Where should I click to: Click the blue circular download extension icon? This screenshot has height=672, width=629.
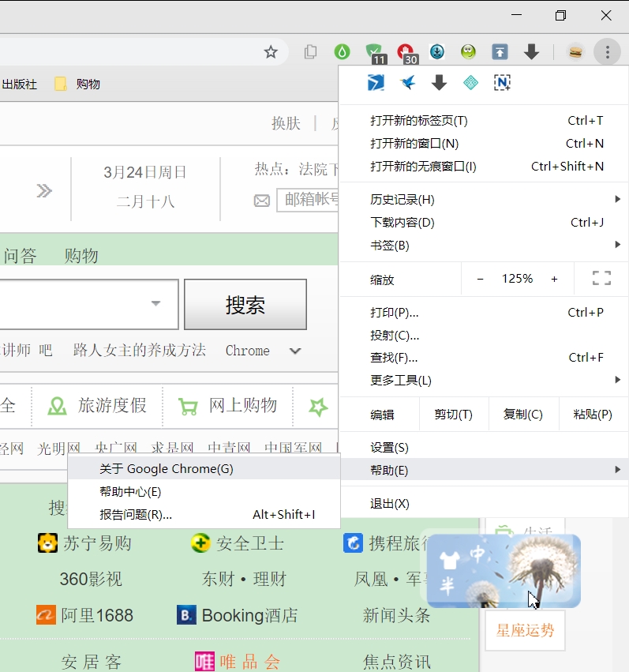click(x=437, y=52)
